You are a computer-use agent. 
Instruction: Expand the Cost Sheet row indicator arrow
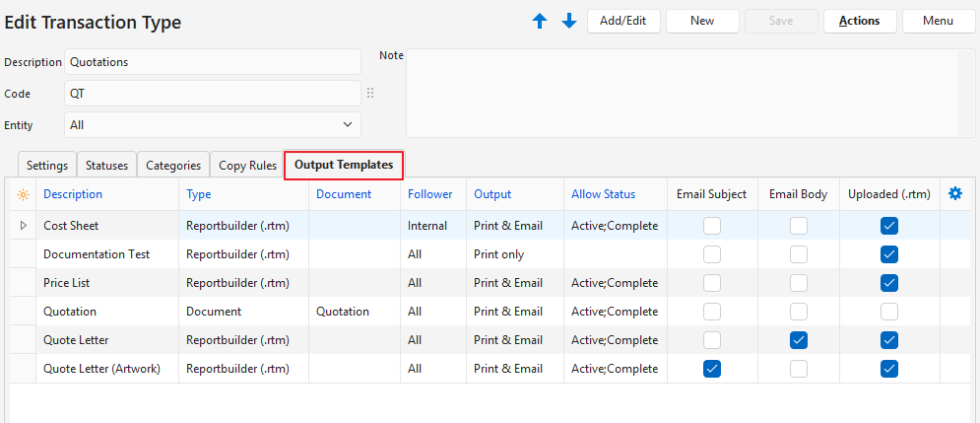[x=24, y=226]
